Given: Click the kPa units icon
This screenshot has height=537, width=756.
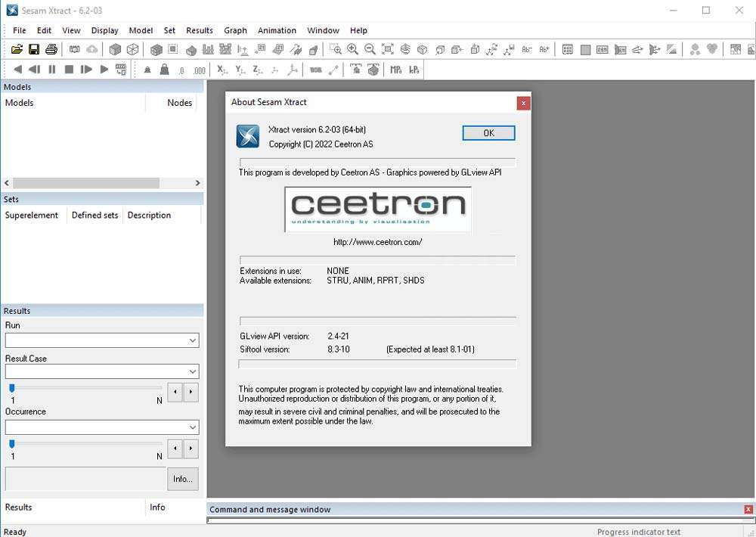Looking at the screenshot, I should point(414,70).
